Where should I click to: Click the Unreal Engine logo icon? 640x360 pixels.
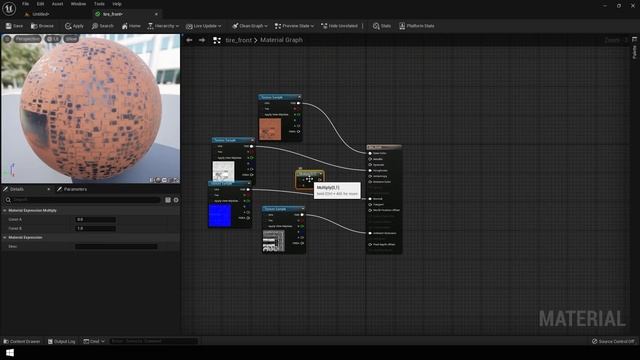point(9,8)
